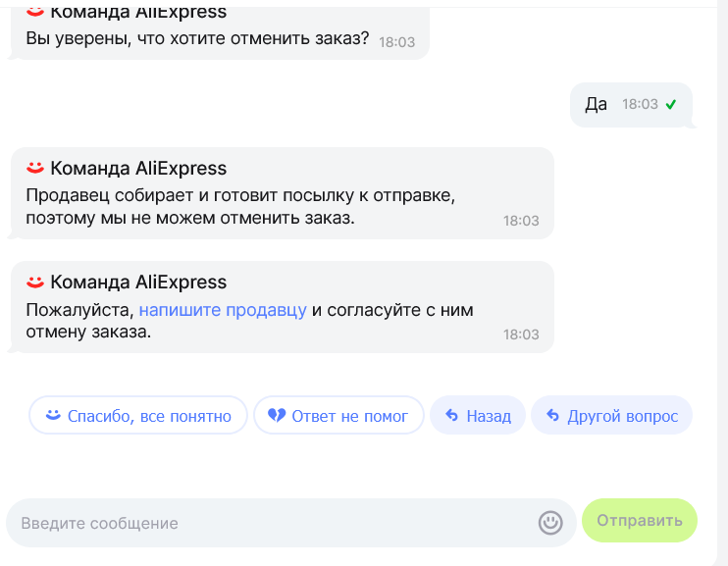Click the green checkmark beside "Да"
Image resolution: width=728 pixels, height=566 pixels.
click(671, 104)
